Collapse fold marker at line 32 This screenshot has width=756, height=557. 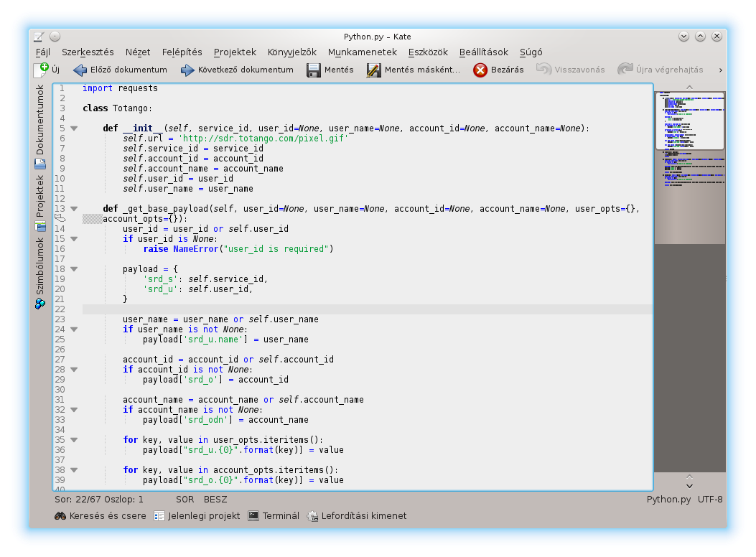pos(74,410)
